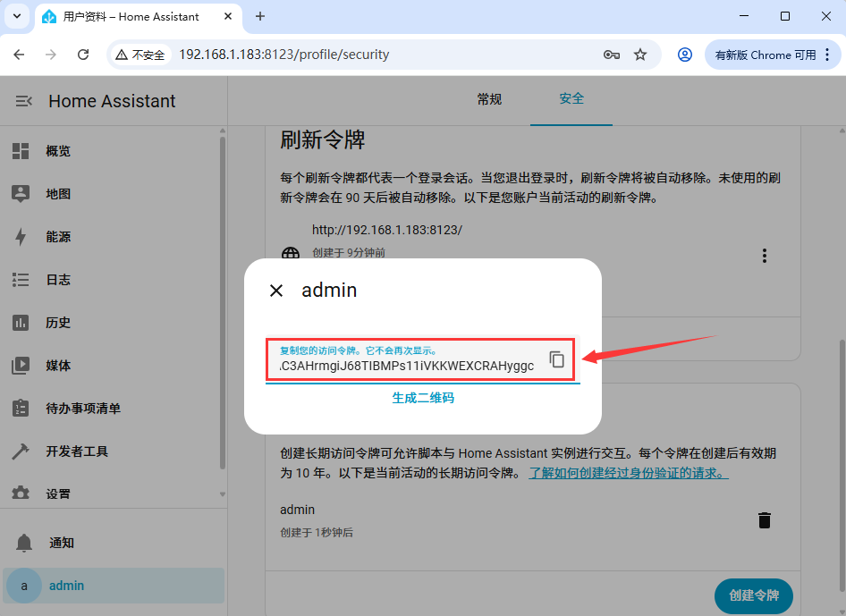Open the refresh token three-dot menu
The height and width of the screenshot is (616, 846).
coord(765,255)
